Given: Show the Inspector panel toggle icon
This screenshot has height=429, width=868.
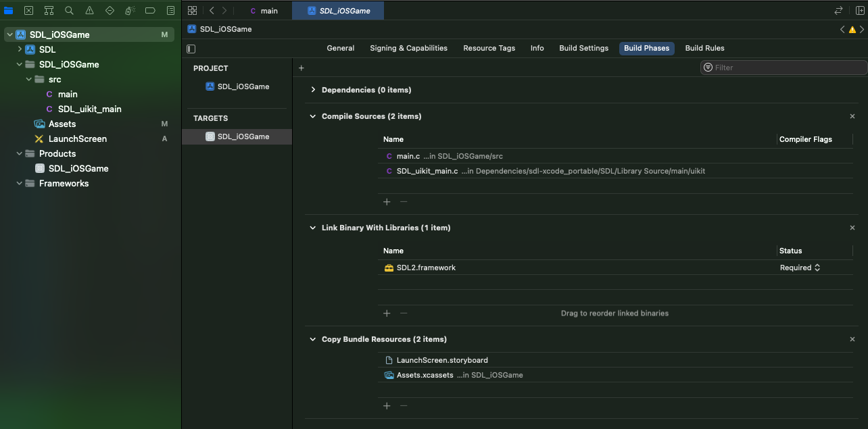Looking at the screenshot, I should [861, 10].
